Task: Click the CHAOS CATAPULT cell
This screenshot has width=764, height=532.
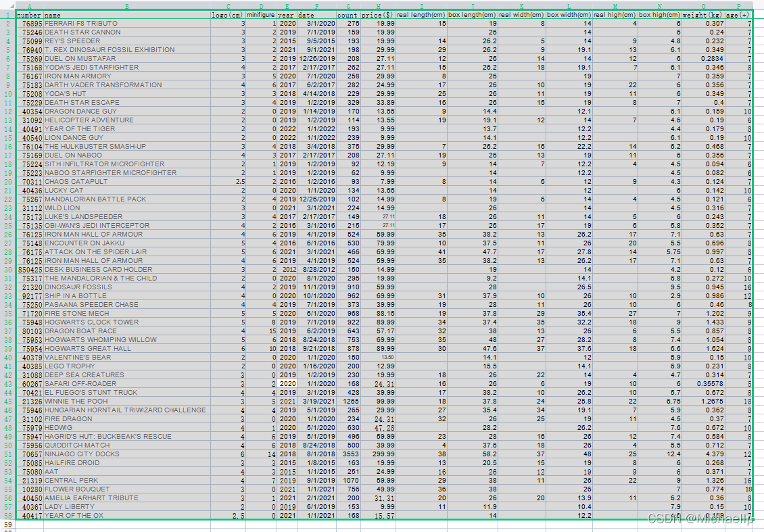Action: (x=126, y=181)
